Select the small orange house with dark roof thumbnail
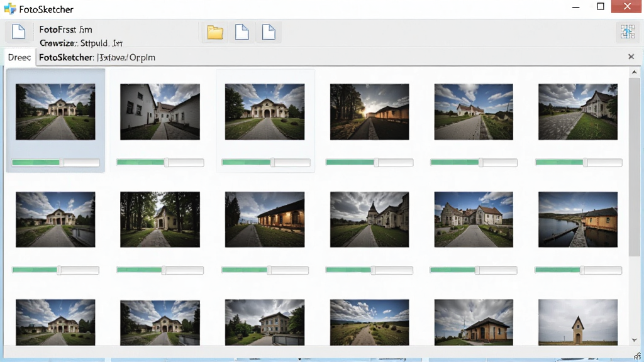Image resolution: width=644 pixels, height=362 pixels. click(x=474, y=322)
